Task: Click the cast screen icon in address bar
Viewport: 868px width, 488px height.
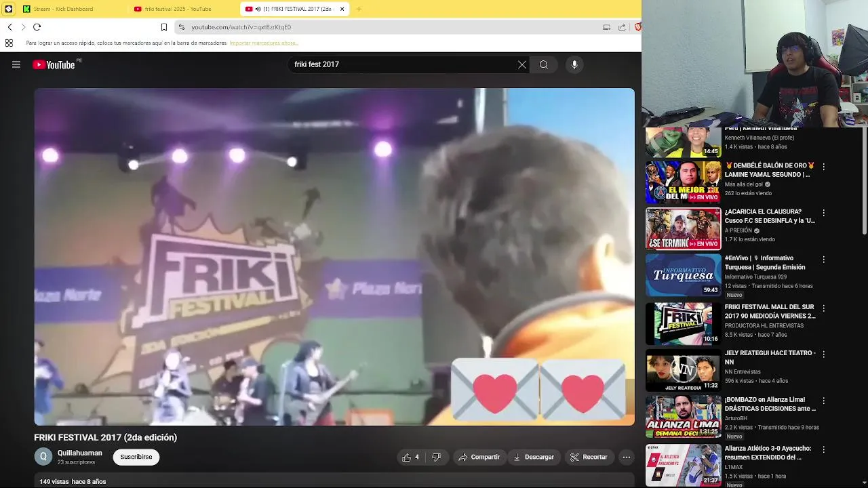Action: (607, 27)
